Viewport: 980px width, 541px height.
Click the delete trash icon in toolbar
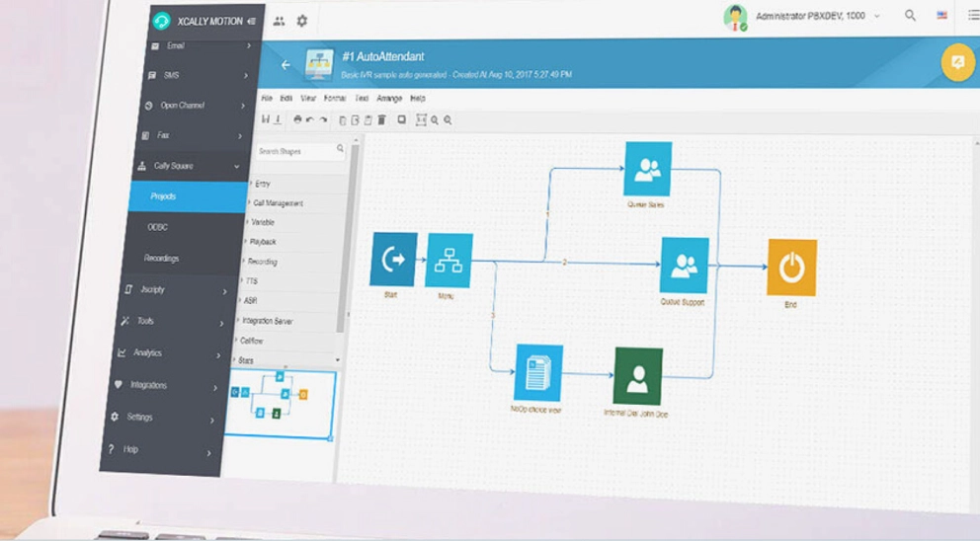(381, 119)
